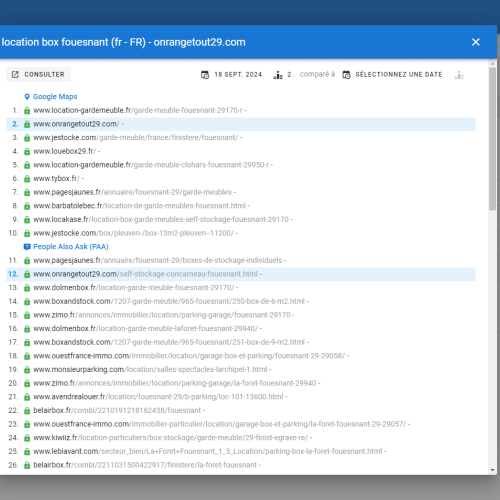This screenshot has height=500, width=500.
Task: Open result 26 belairbox.fr finistere la-foret-fouesnant
Action: (x=145, y=465)
